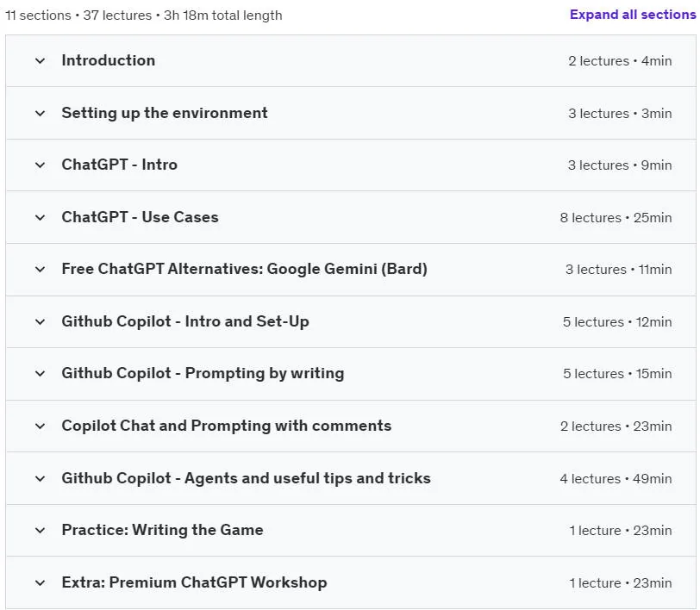Toggle chevron for Github Copilot - Prompting by writing
This screenshot has width=700, height=610.
[x=41, y=374]
